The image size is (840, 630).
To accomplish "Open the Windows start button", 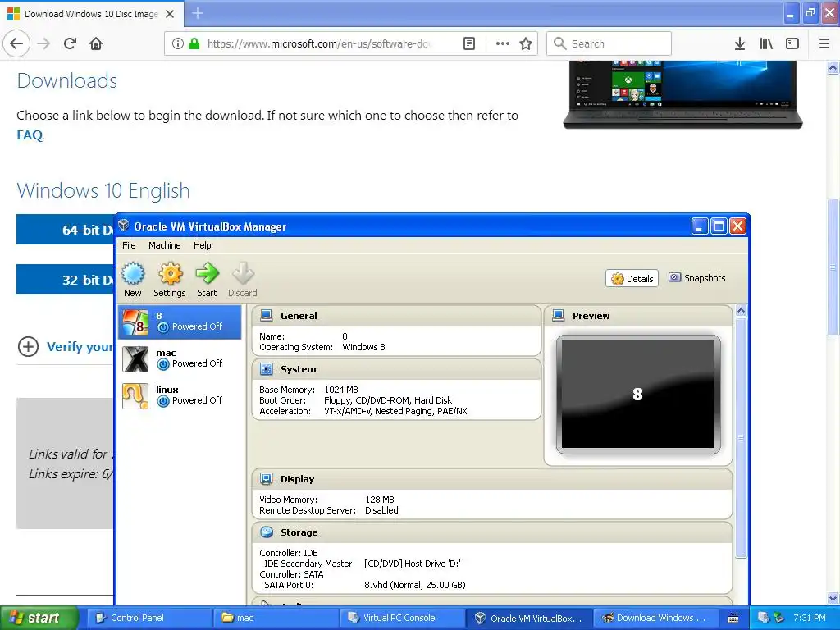I will pyautogui.click(x=39, y=618).
